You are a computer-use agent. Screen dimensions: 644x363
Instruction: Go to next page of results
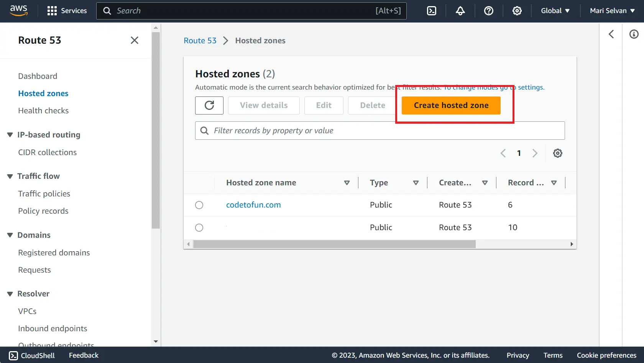point(535,153)
